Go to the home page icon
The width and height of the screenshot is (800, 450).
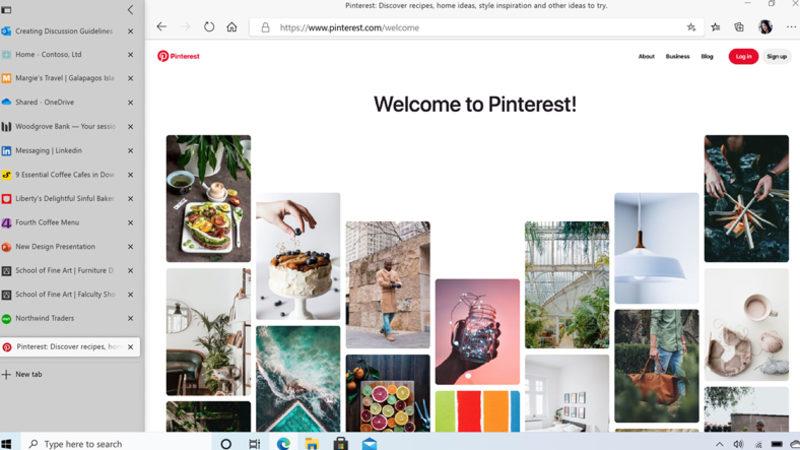coord(232,27)
